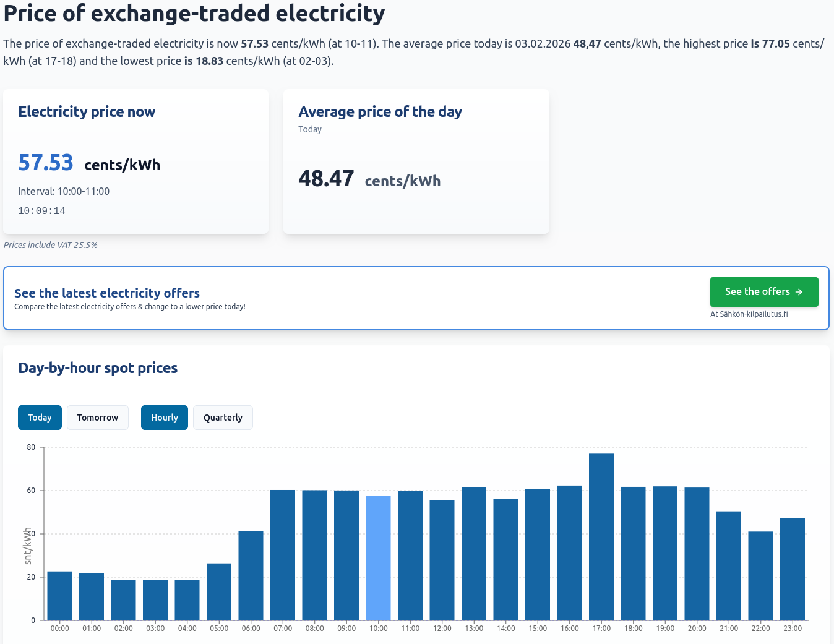Select the Today toggle button
Viewport: 834px width, 644px height.
pos(40,418)
